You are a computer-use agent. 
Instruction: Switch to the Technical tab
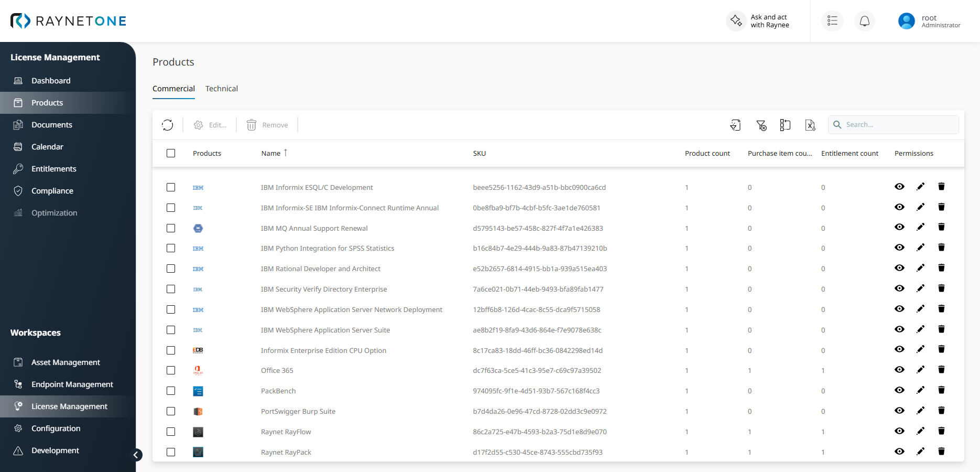coord(222,89)
